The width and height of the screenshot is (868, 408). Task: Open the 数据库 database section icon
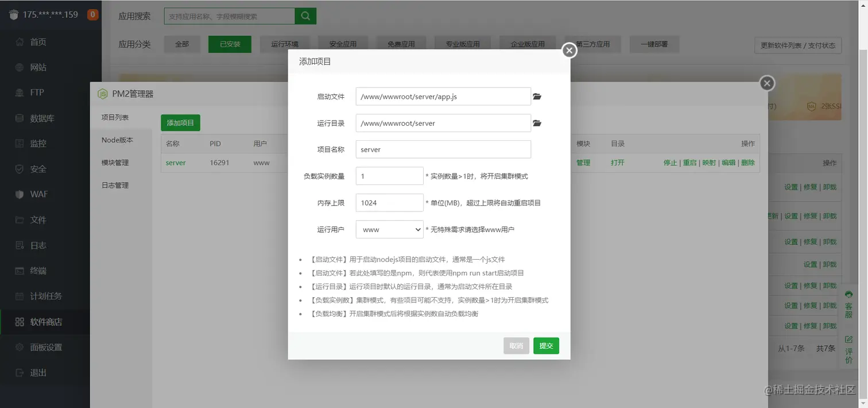20,118
